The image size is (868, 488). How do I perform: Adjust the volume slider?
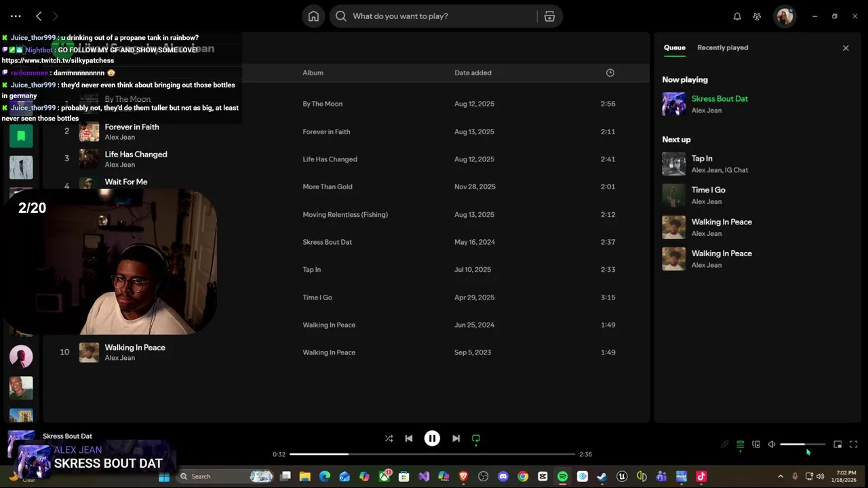(802, 445)
